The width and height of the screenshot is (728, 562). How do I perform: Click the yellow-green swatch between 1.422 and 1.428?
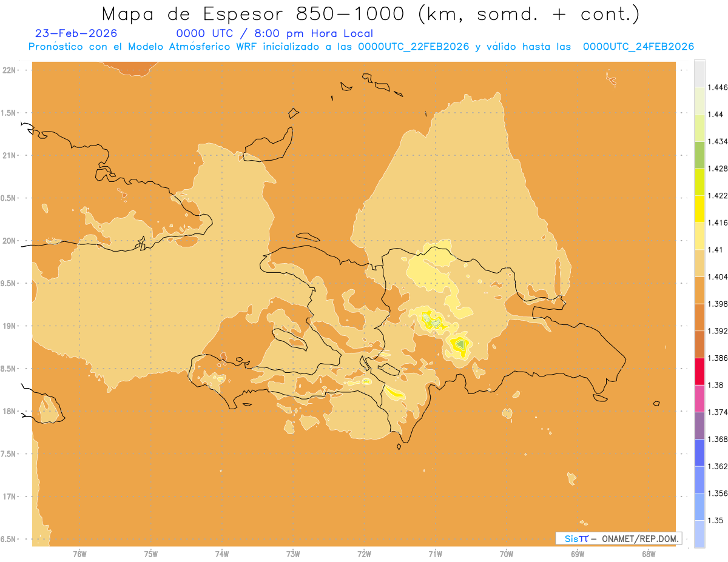click(x=700, y=182)
